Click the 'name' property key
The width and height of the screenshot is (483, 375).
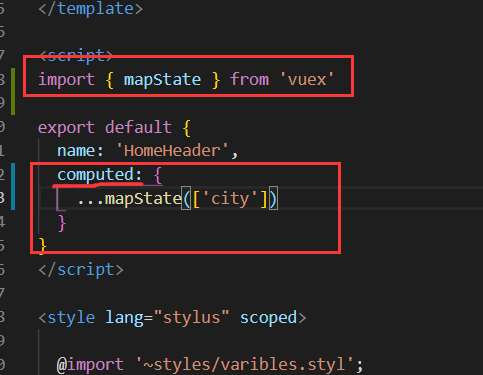tap(76, 151)
